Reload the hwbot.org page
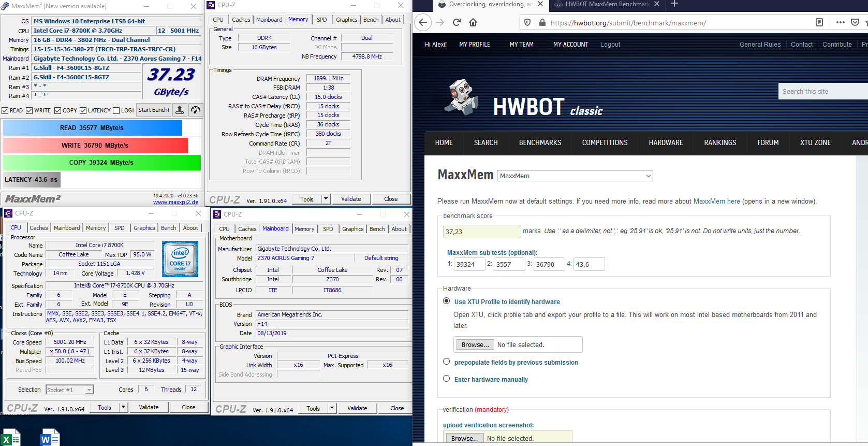 coord(457,22)
